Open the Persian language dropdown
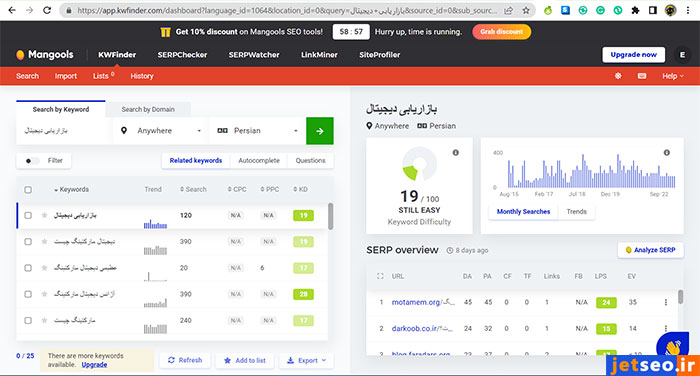The height and width of the screenshot is (376, 700). click(258, 131)
